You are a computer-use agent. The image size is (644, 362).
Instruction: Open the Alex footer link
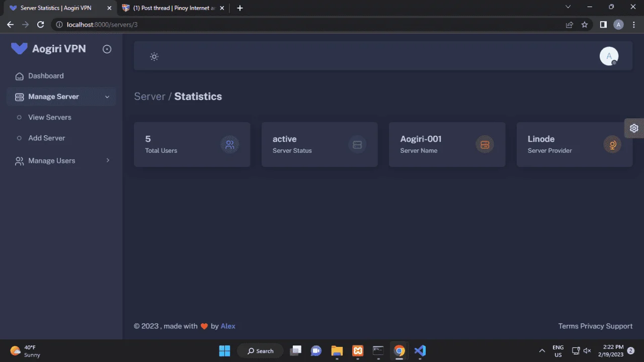(x=228, y=326)
